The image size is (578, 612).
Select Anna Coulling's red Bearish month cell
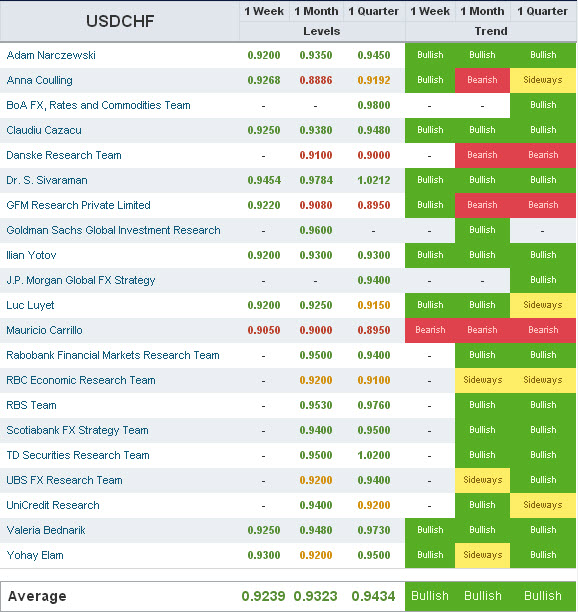[482, 80]
